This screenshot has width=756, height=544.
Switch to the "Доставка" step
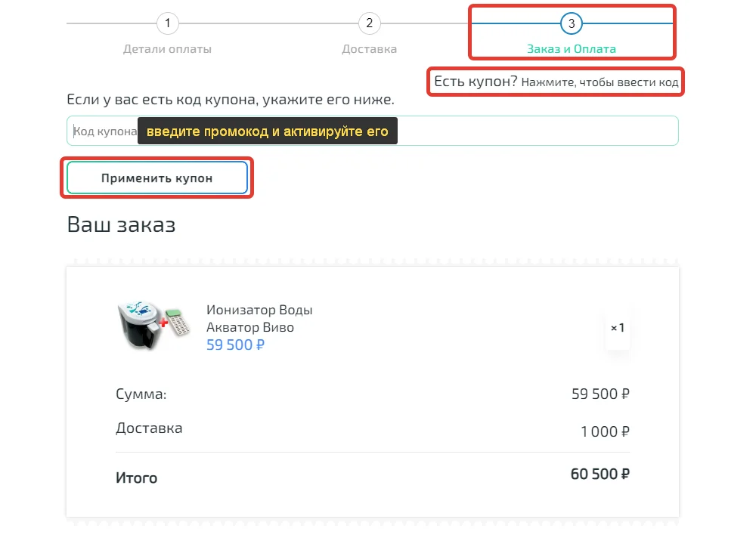(x=369, y=48)
